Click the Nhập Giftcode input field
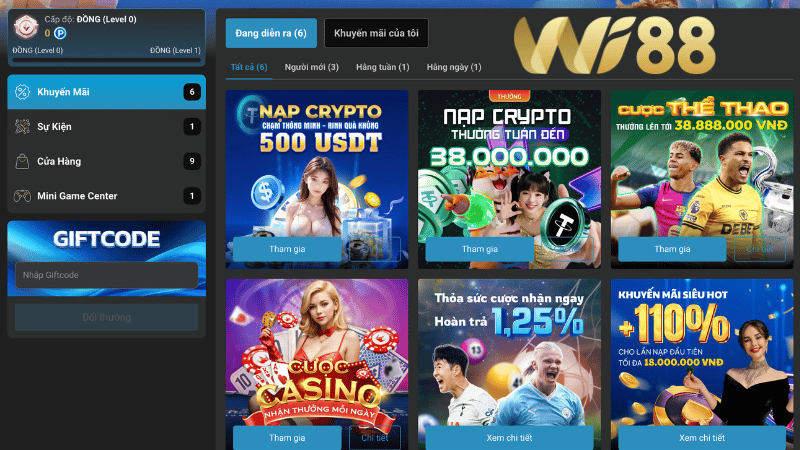This screenshot has height=450, width=800. (107, 275)
